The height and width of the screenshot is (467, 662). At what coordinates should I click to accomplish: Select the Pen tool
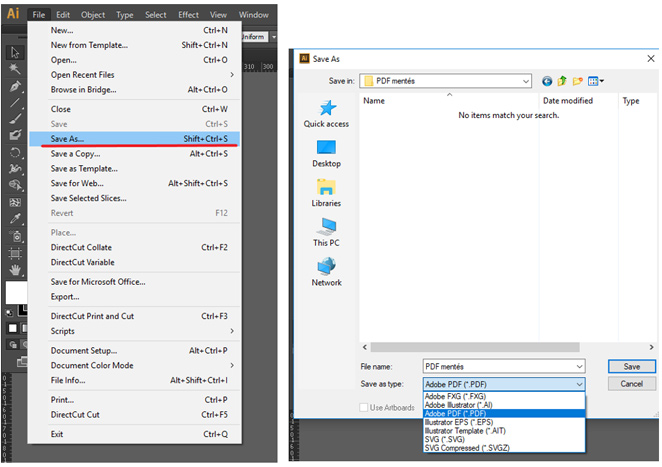click(15, 86)
